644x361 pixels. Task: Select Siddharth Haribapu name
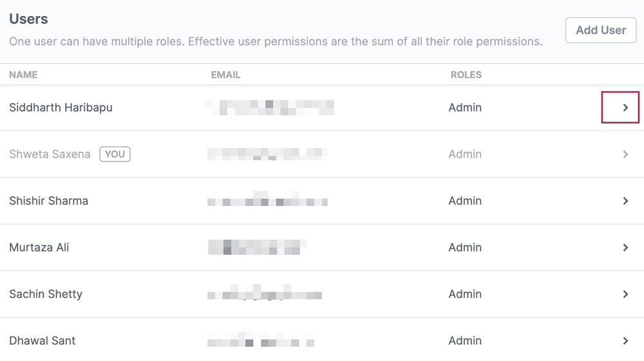pos(61,107)
